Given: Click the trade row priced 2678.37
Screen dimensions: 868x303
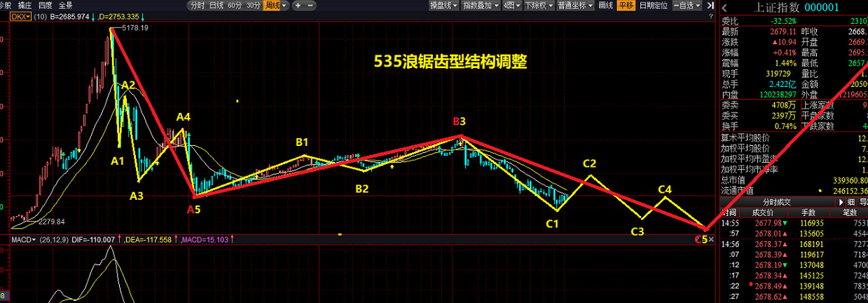Looking at the screenshot, I should pos(794,244).
